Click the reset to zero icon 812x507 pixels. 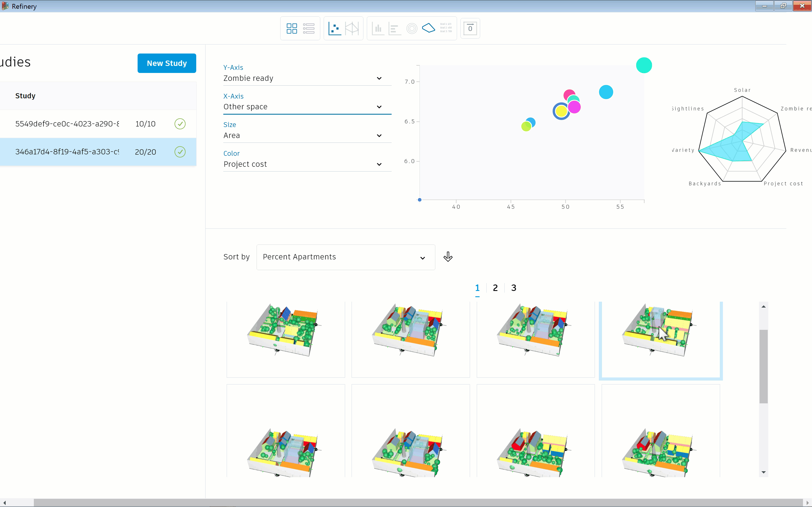tap(470, 28)
